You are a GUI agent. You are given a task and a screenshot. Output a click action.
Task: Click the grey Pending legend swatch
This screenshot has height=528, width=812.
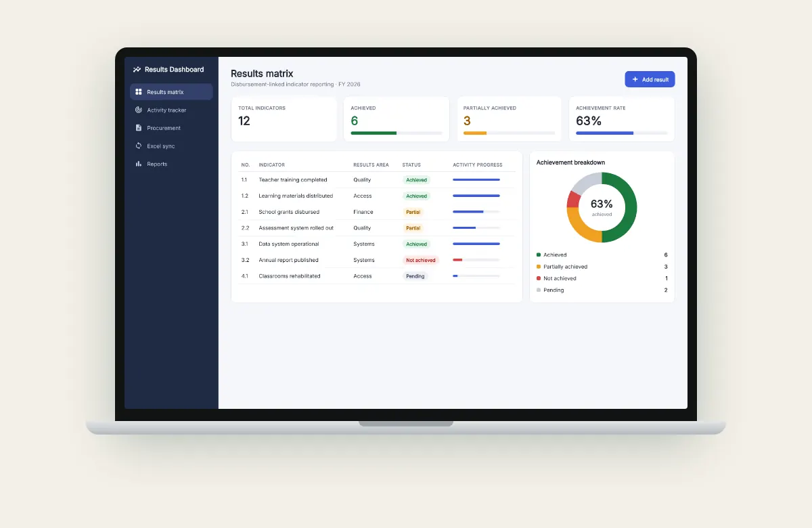[539, 290]
